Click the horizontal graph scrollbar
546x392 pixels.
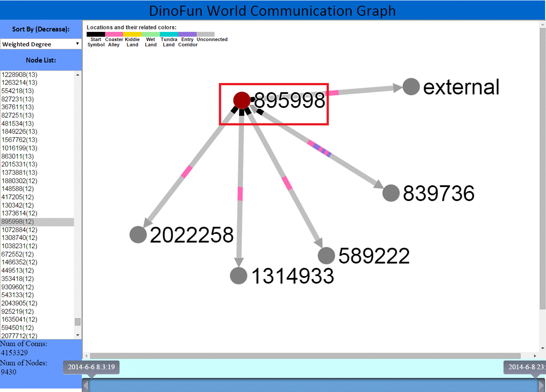(305, 356)
